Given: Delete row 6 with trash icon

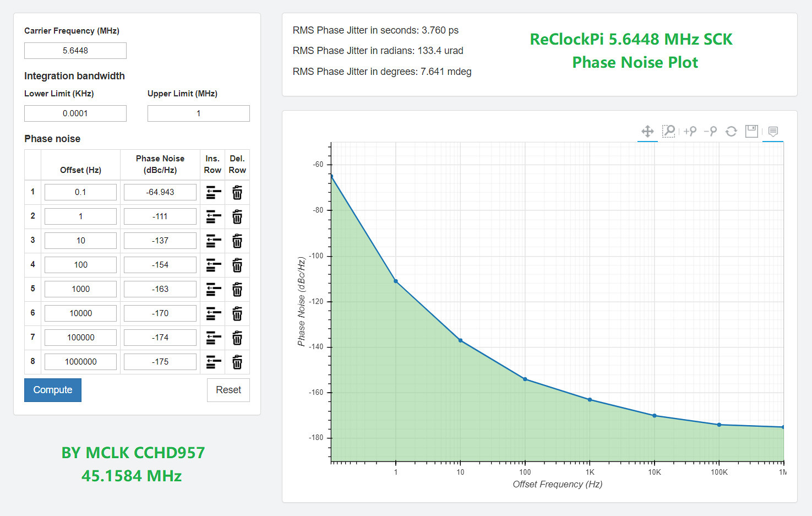Looking at the screenshot, I should [237, 314].
